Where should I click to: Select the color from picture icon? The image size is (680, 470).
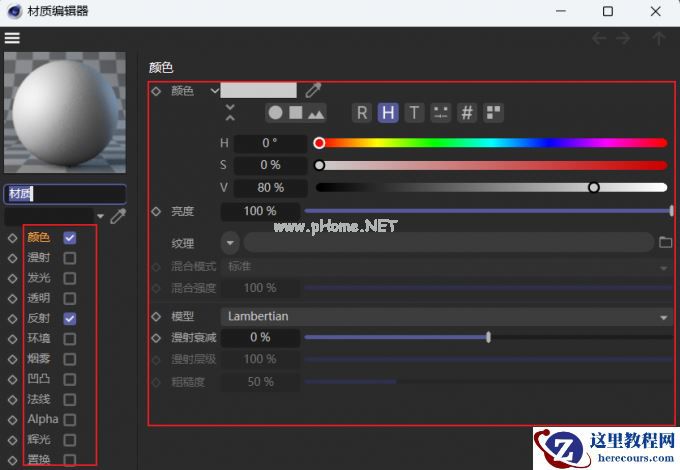coord(316,113)
